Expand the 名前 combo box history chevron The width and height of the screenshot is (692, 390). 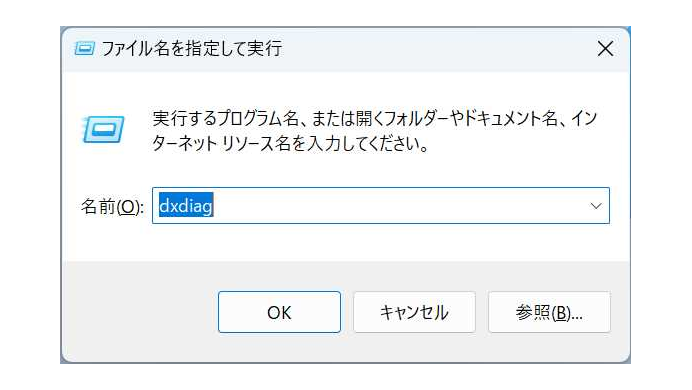(596, 206)
